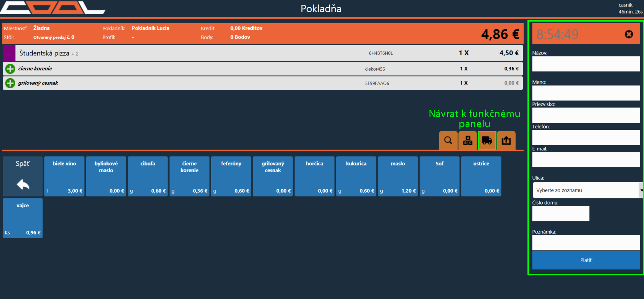Focus the E-mail input field
The height and width of the screenshot is (299, 644).
coord(586,160)
